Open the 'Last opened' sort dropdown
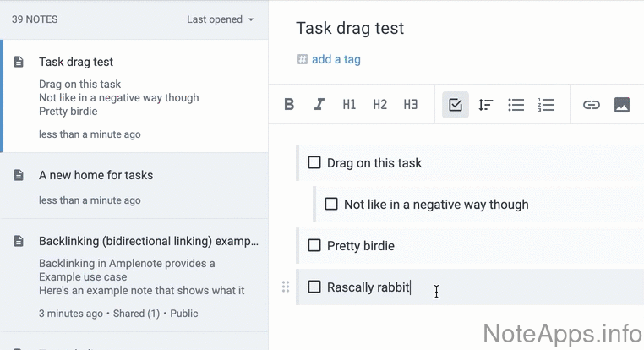 [x=220, y=19]
